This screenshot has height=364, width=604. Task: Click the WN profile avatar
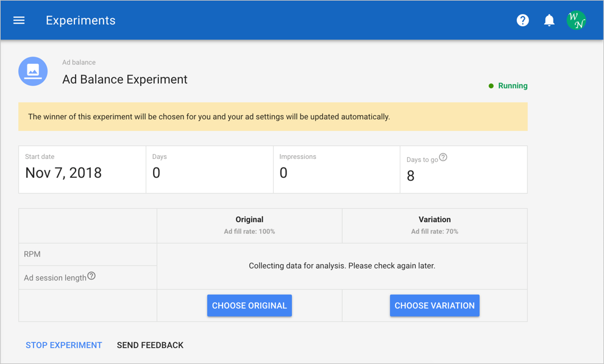point(576,20)
